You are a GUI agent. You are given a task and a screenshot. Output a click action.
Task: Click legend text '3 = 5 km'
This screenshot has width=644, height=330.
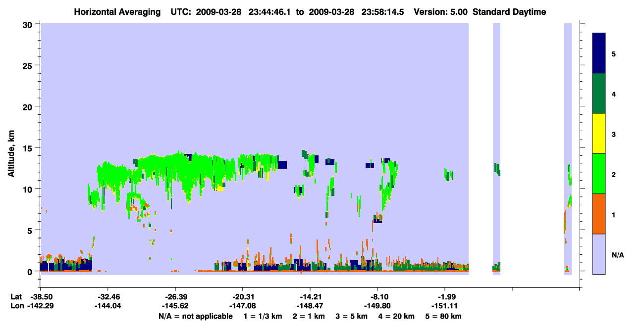tap(352, 316)
